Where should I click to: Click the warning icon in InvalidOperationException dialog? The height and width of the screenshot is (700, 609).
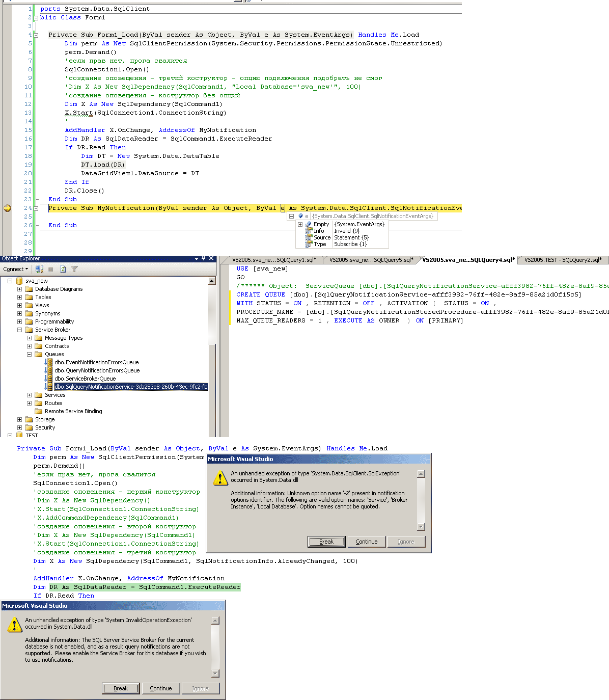point(14,625)
